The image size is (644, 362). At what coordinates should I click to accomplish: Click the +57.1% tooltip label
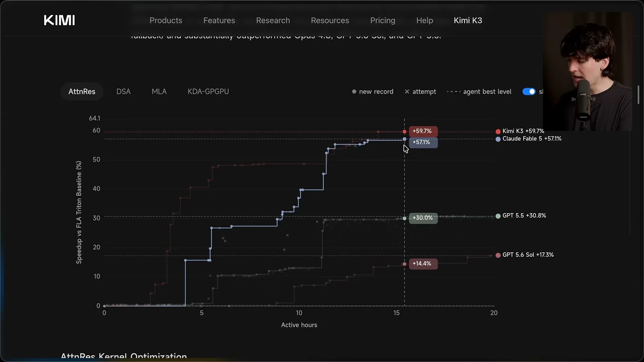tap(423, 142)
